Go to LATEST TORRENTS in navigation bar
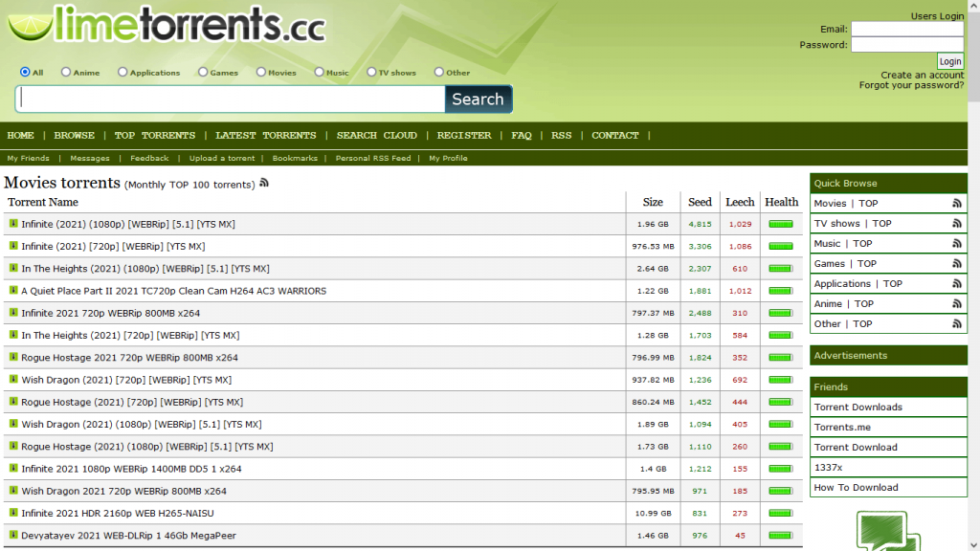Image resolution: width=980 pixels, height=551 pixels. coord(266,136)
